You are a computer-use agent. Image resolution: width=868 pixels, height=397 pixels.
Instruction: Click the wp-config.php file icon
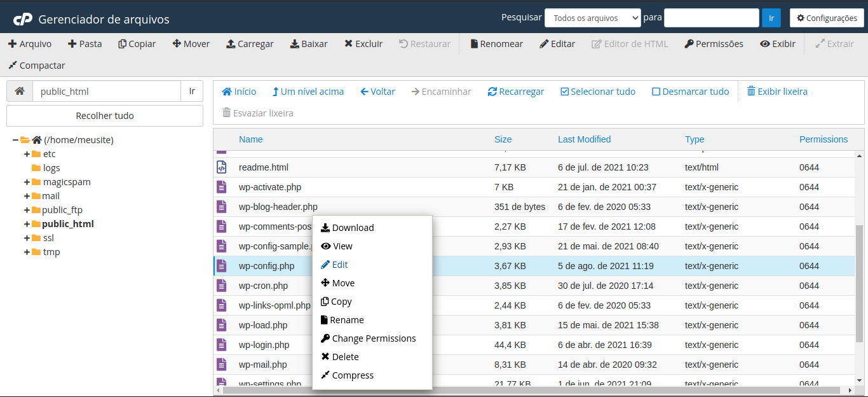pos(221,266)
